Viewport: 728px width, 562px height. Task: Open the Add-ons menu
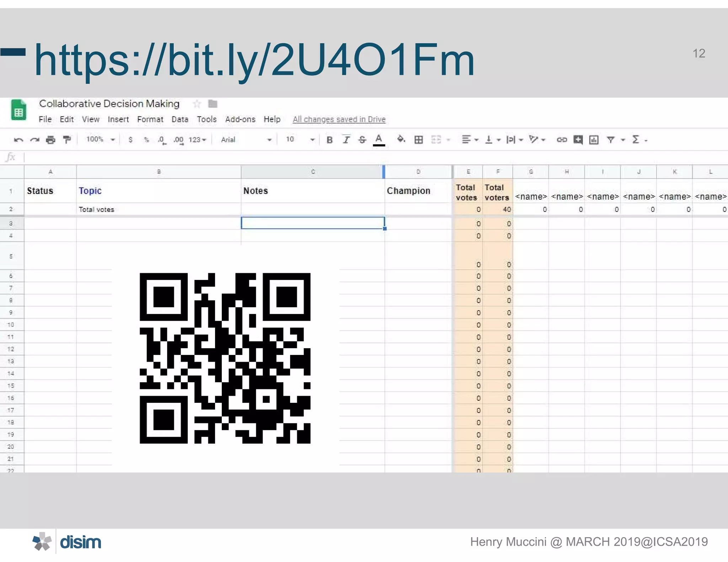[x=240, y=119]
